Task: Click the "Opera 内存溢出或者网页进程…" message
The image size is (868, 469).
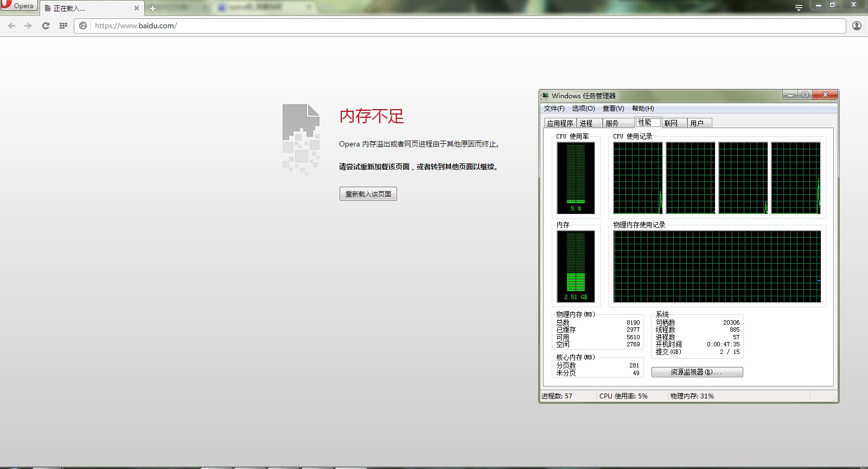Action: point(419,144)
